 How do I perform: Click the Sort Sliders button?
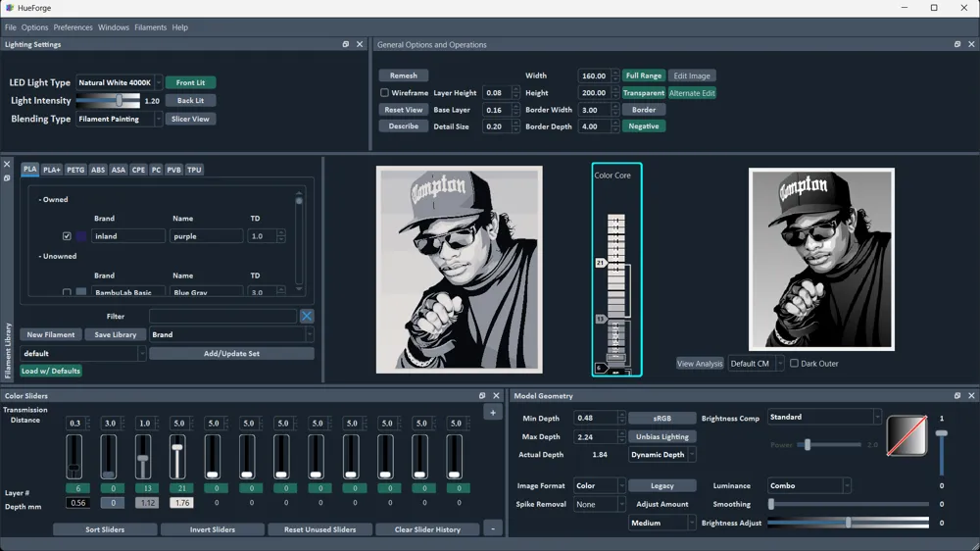point(105,529)
